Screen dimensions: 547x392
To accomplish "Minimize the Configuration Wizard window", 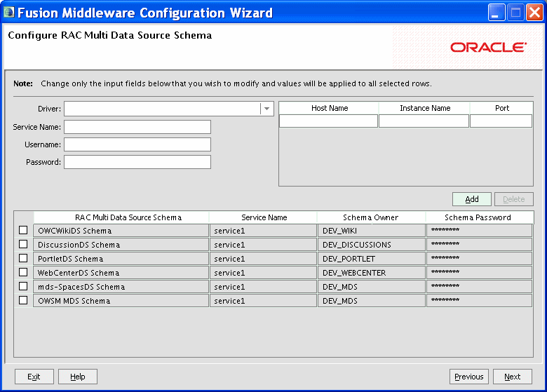I will click(496, 13).
